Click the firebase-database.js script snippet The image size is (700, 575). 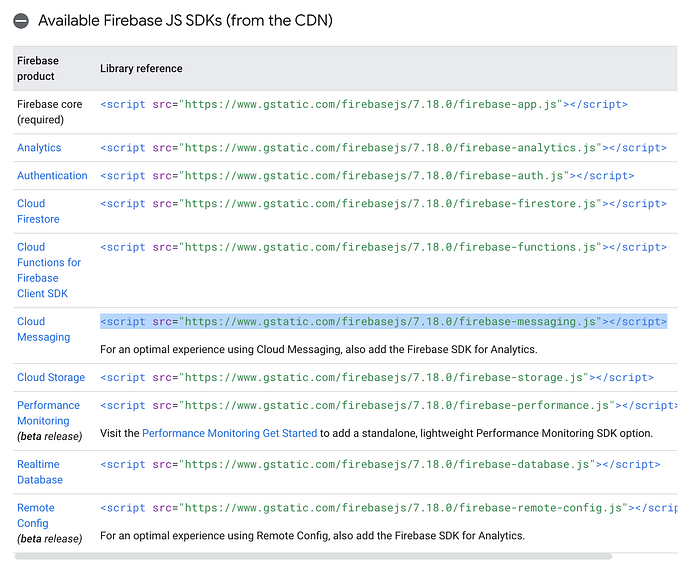[380, 465]
